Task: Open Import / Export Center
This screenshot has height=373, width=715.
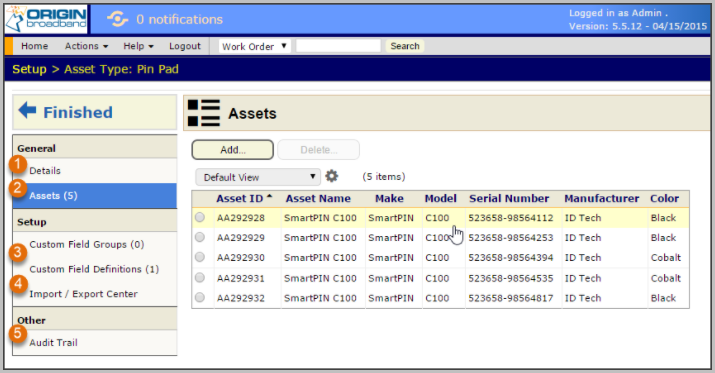Action: pyautogui.click(x=83, y=294)
